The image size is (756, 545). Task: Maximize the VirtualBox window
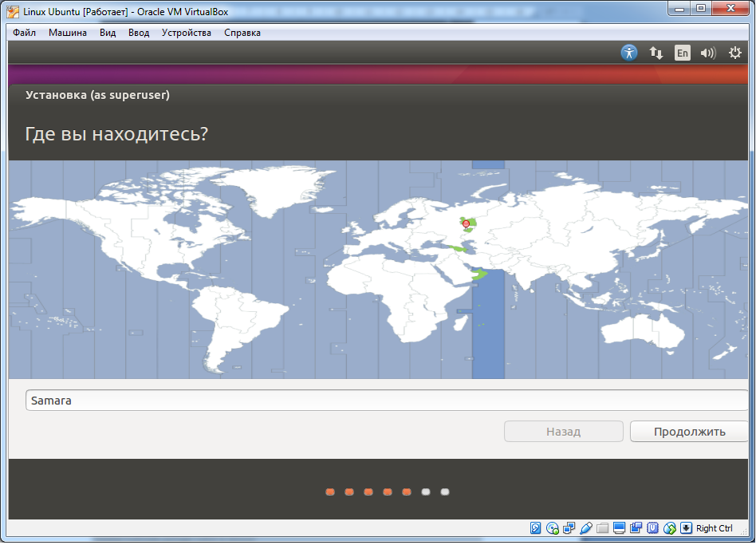pyautogui.click(x=701, y=8)
